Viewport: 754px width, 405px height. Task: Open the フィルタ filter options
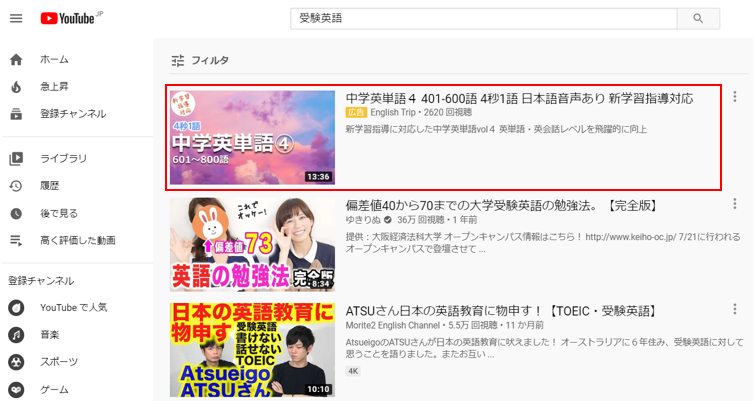(200, 61)
